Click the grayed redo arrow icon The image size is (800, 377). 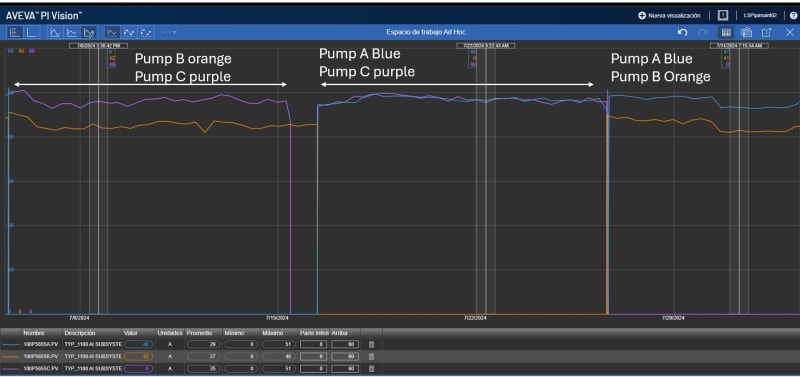703,32
